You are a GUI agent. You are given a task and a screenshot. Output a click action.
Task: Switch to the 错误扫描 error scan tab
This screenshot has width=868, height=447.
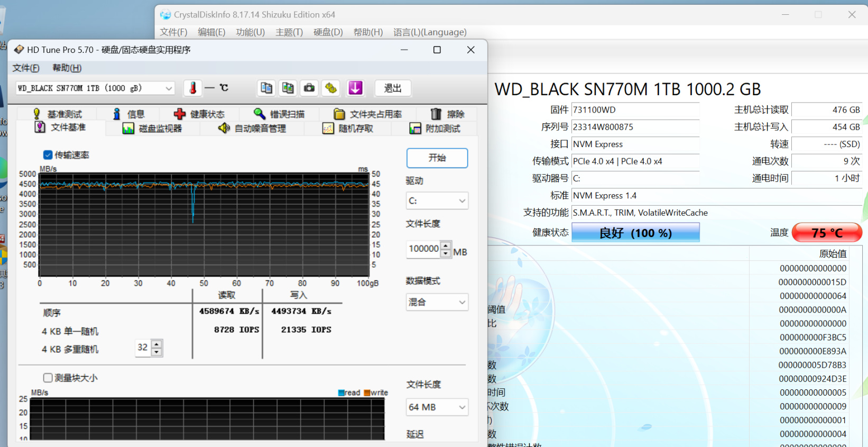coord(279,114)
